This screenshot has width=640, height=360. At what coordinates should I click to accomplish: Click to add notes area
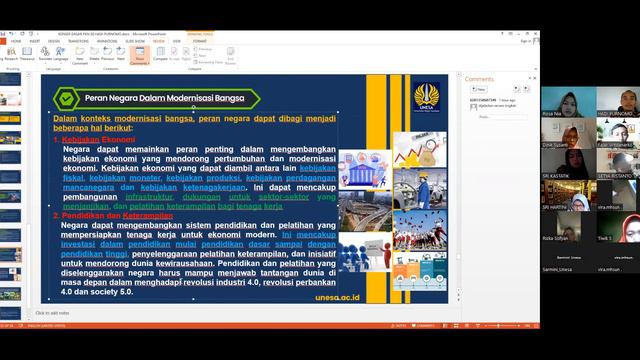[x=246, y=313]
